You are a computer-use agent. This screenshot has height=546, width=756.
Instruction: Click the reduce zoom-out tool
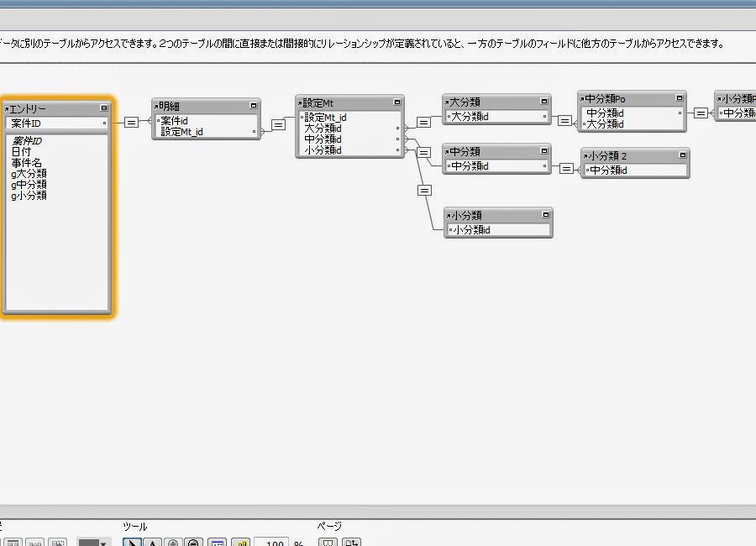click(x=193, y=543)
